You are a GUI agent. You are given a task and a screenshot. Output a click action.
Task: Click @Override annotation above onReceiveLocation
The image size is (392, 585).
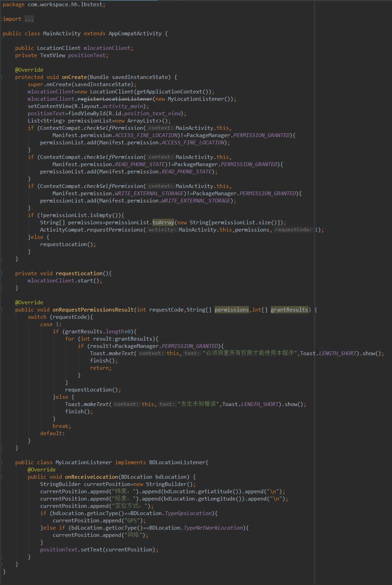pyautogui.click(x=42, y=470)
